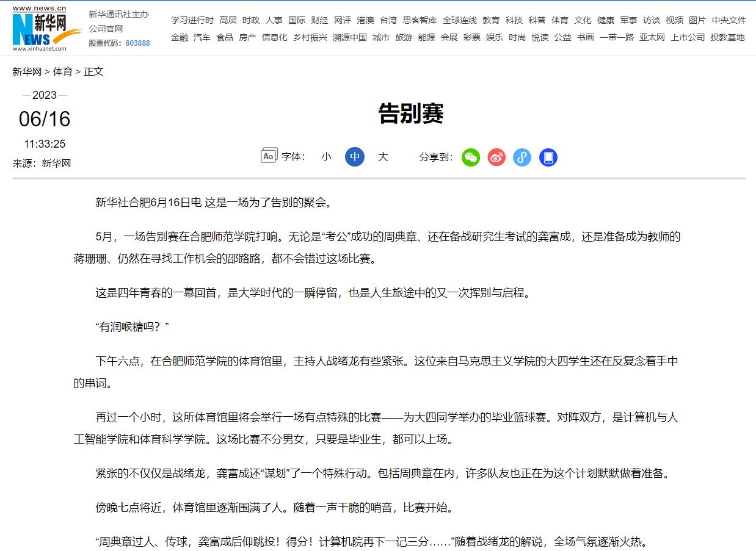Open the 投教基地 link
Screen dimensions: 756x551
727,37
